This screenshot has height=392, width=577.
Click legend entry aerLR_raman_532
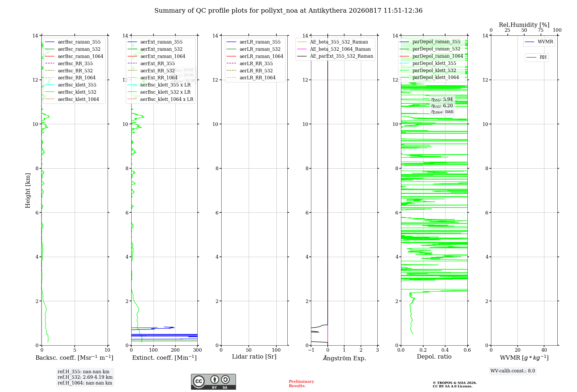tap(254, 49)
